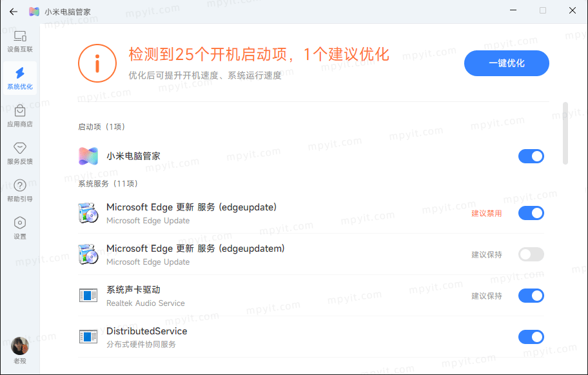Viewport: 588px width, 375px height.
Task: Click the 小米电脑管家 startup item icon
Action: tap(88, 156)
